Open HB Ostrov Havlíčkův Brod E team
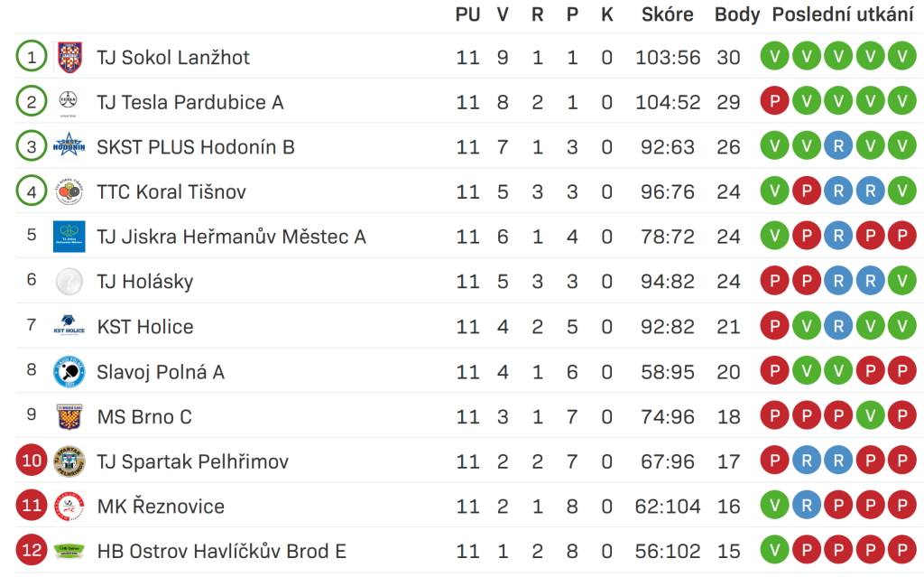Image resolution: width=924 pixels, height=577 pixels. (222, 551)
